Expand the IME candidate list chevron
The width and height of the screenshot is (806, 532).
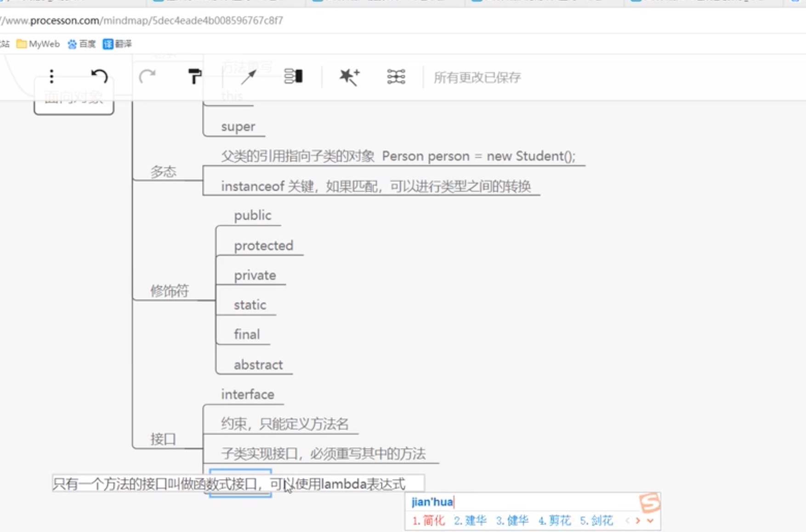point(650,521)
